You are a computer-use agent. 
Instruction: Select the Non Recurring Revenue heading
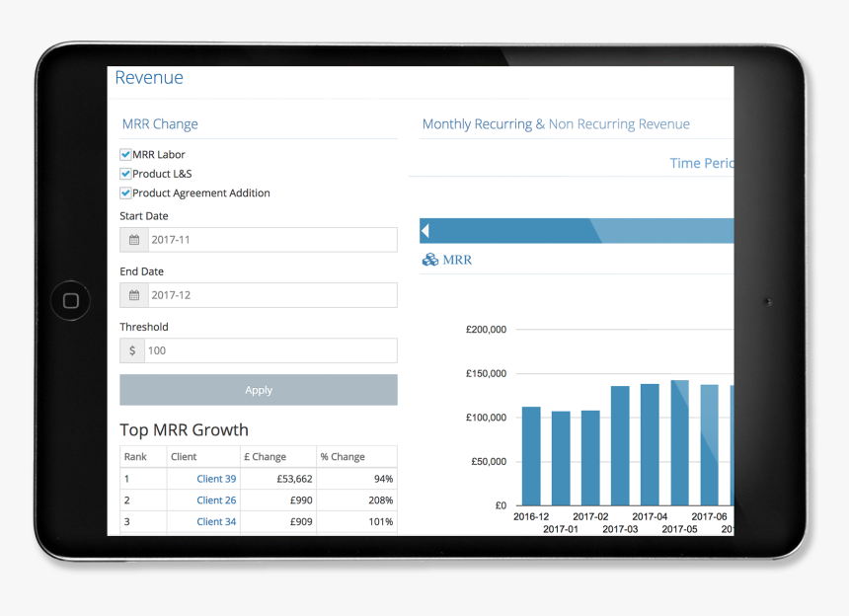coord(619,124)
